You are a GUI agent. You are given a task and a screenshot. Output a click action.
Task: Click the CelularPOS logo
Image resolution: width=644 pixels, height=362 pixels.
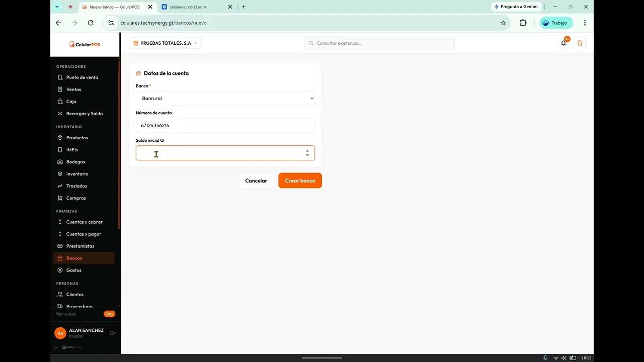(85, 45)
